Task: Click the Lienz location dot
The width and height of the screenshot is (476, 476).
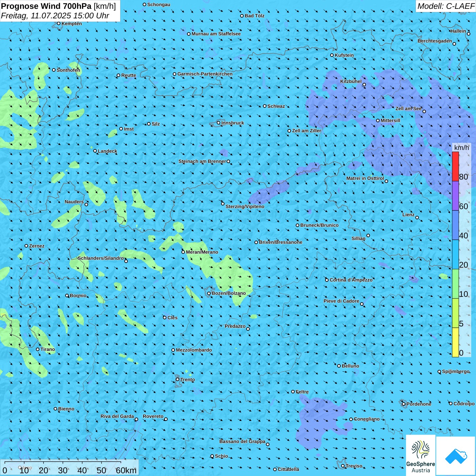Action: tap(417, 217)
